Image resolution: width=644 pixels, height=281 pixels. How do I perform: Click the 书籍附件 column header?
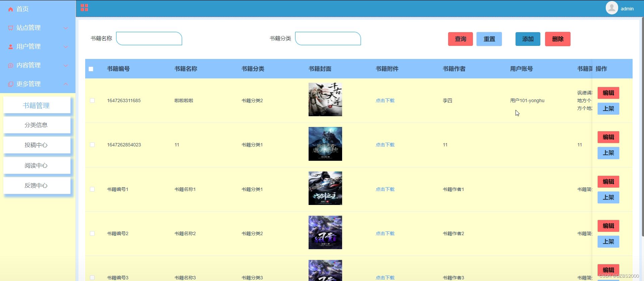pos(387,69)
